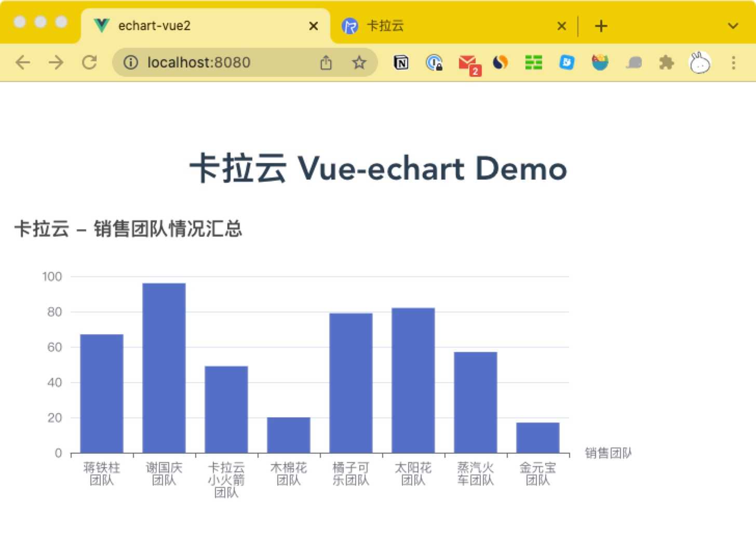
Task: Select the 蒸汽火车团队 bar
Action: (476, 402)
